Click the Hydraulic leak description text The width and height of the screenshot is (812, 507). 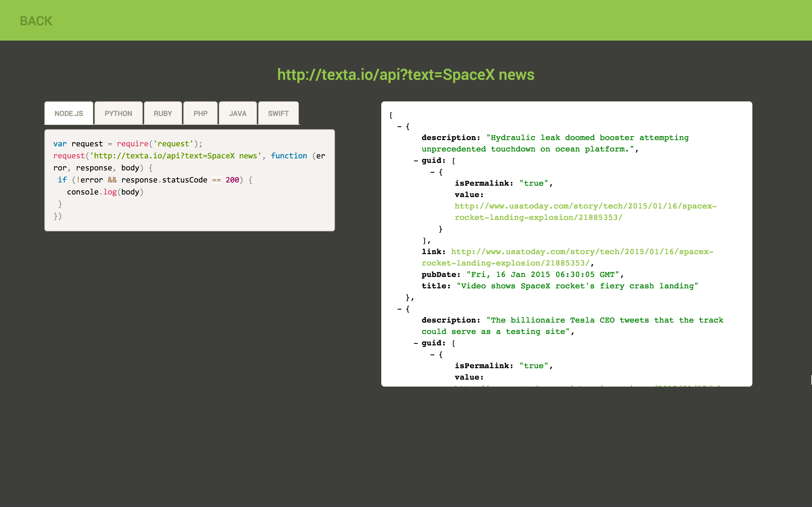587,138
